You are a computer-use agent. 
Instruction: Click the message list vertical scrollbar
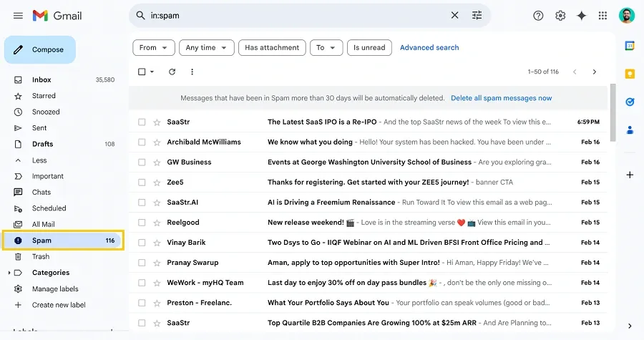point(613,113)
